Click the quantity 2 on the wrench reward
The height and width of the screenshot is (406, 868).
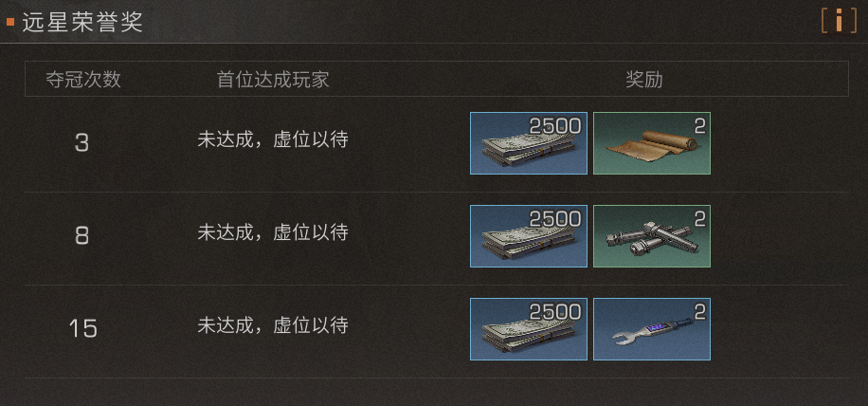coord(699,312)
